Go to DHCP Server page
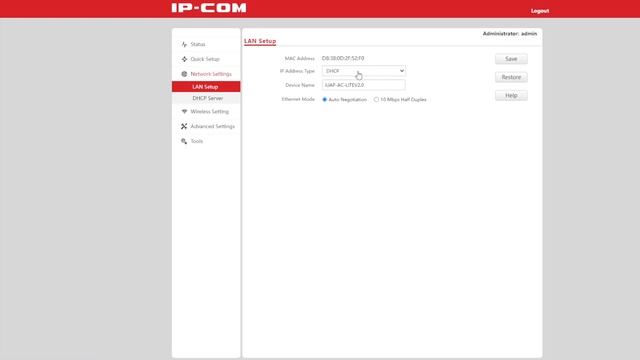Screen dimensions: 640x360 click(206, 98)
